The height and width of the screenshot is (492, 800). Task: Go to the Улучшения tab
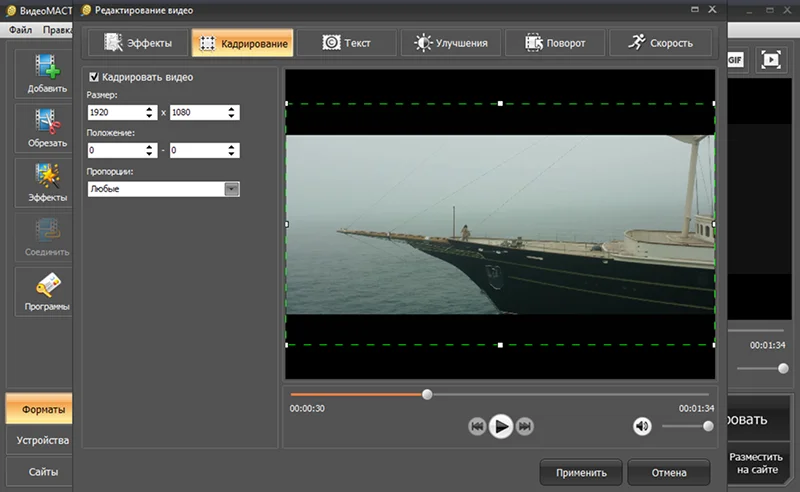[x=451, y=43]
